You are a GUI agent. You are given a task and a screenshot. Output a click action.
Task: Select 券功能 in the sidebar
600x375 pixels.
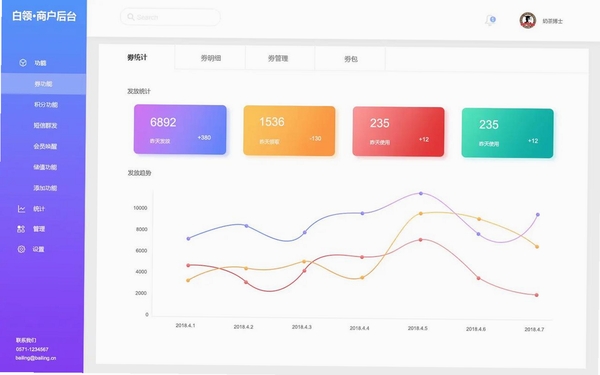pyautogui.click(x=44, y=84)
